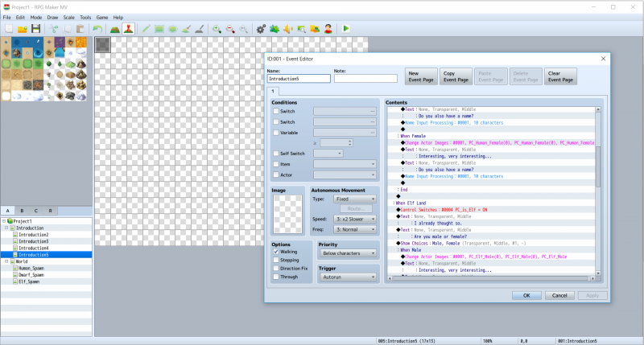The width and height of the screenshot is (644, 345).
Task: Click the Open Project folder icon
Action: tap(23, 29)
